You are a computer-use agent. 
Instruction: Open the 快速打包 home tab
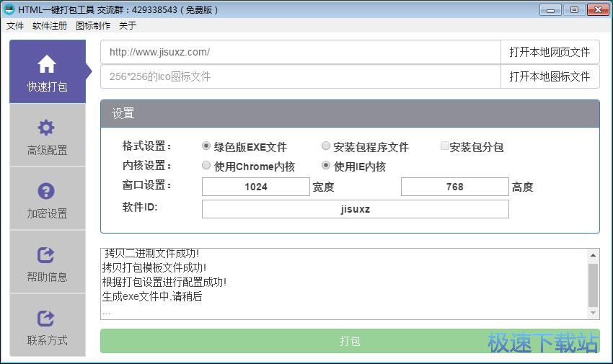tap(48, 71)
